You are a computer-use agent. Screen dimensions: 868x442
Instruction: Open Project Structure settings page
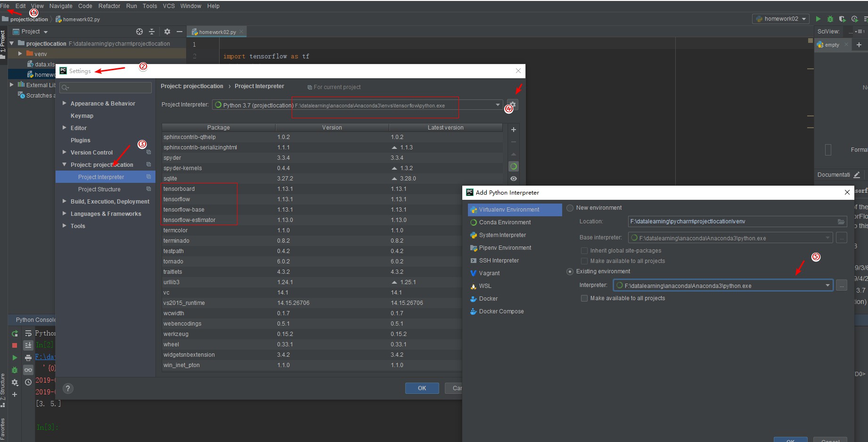coord(99,189)
